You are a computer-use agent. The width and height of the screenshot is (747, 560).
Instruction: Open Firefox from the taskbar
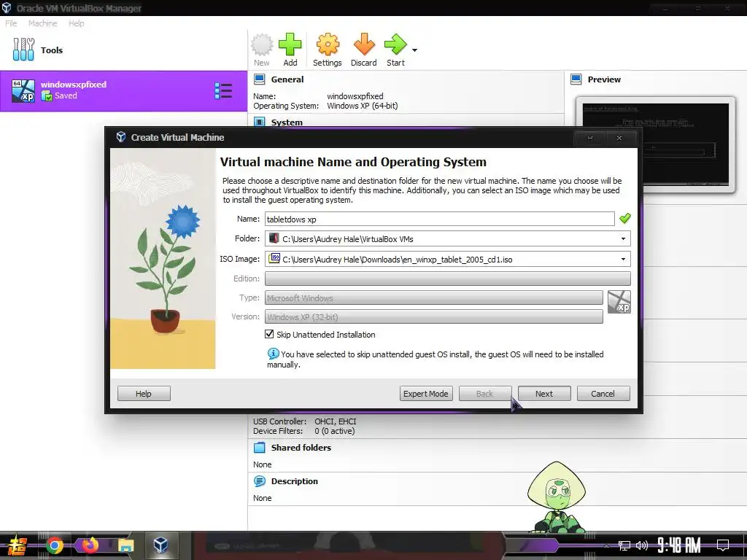coord(90,545)
